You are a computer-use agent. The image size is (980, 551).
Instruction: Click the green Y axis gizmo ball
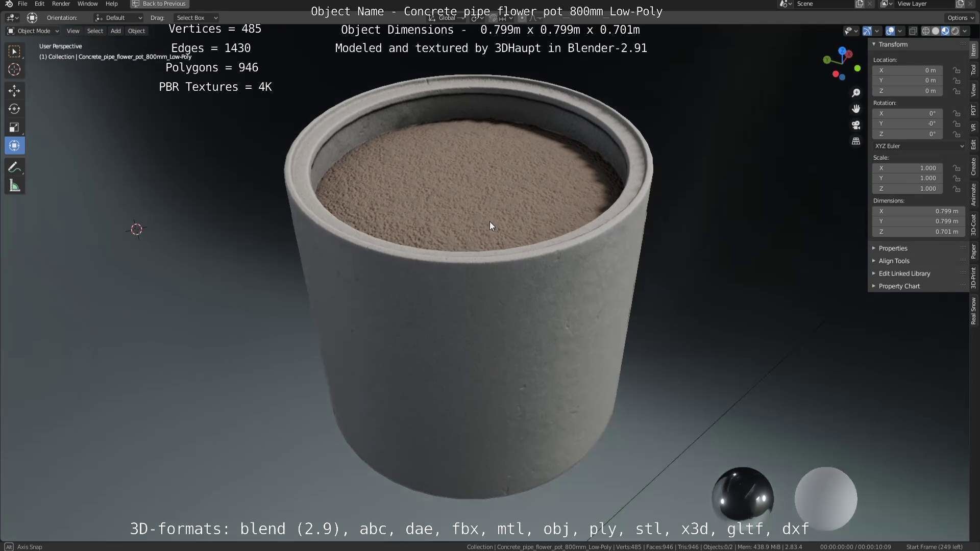pyautogui.click(x=827, y=60)
